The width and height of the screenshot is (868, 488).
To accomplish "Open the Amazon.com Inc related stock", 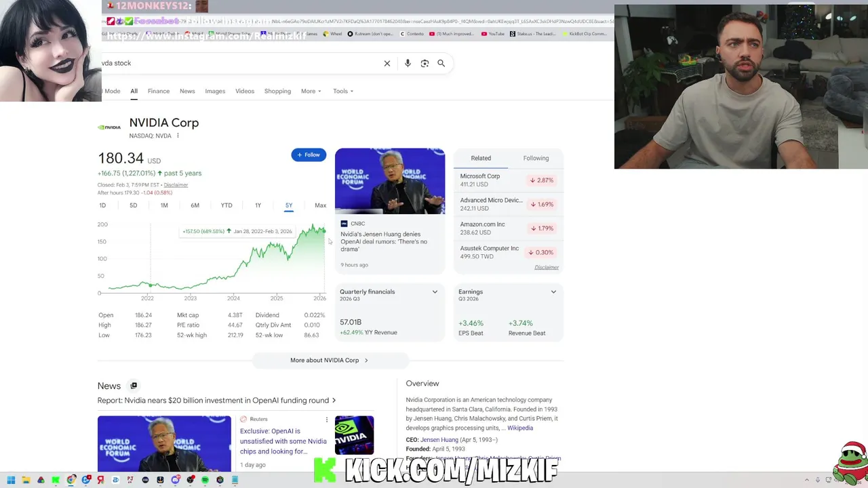I will pyautogui.click(x=508, y=228).
